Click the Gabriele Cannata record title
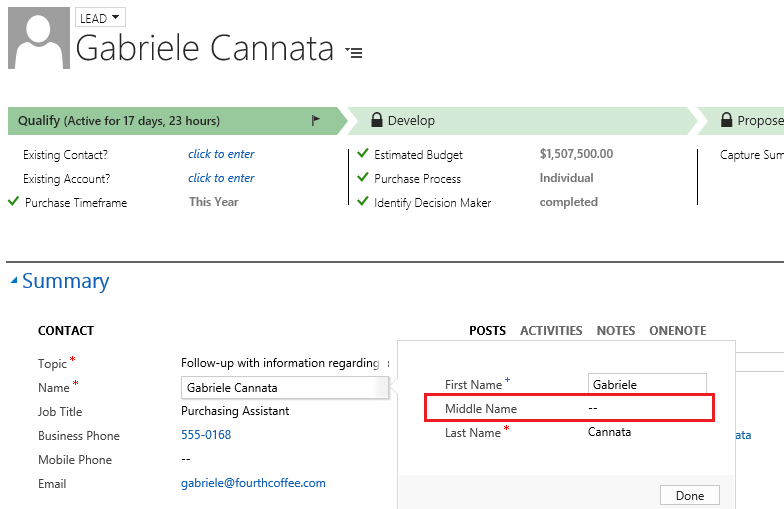The width and height of the screenshot is (784, 509). (204, 48)
